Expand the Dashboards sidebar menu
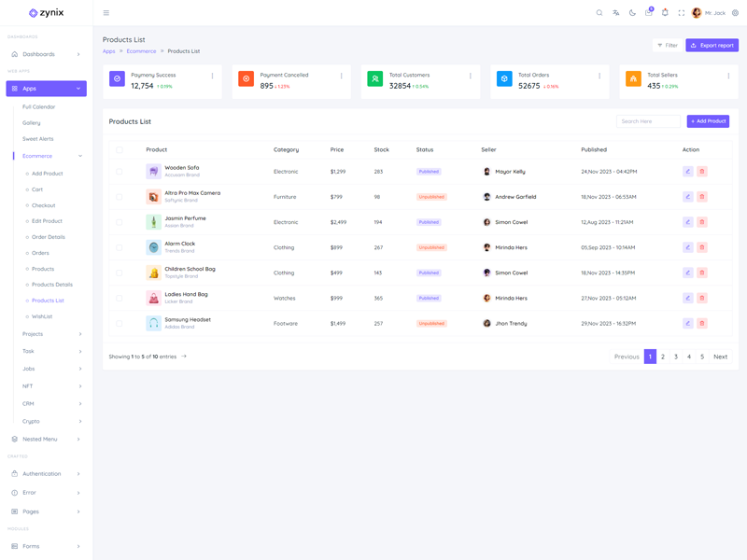 pyautogui.click(x=46, y=54)
